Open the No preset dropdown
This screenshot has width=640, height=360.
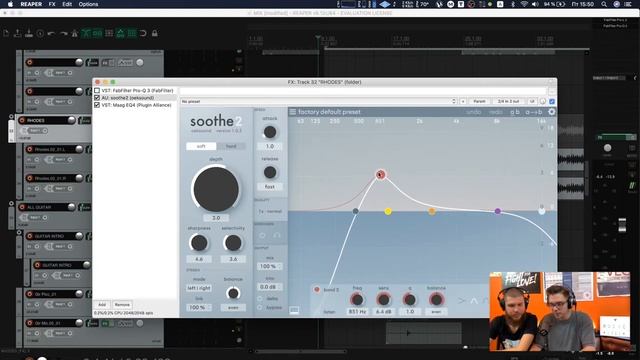pyautogui.click(x=318, y=101)
